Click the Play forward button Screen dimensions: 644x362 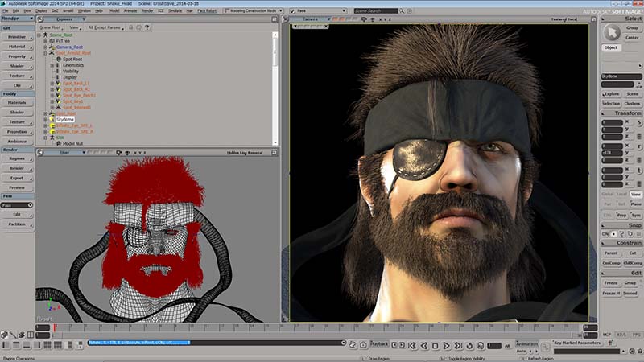[x=447, y=346]
